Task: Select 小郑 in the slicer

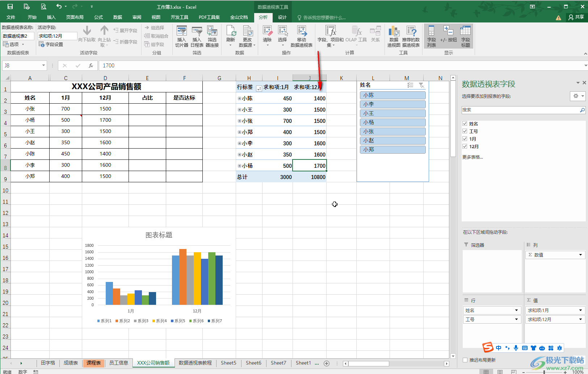Action: click(393, 150)
